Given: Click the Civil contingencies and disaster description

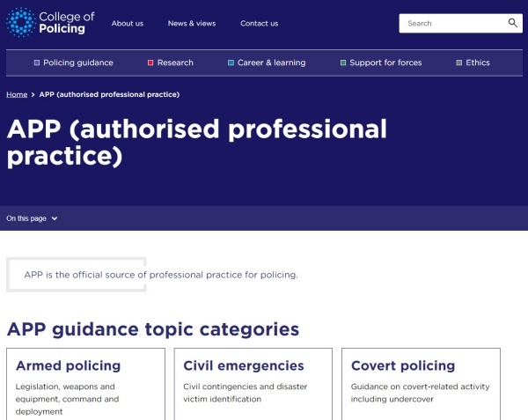Looking at the screenshot, I should tap(246, 393).
